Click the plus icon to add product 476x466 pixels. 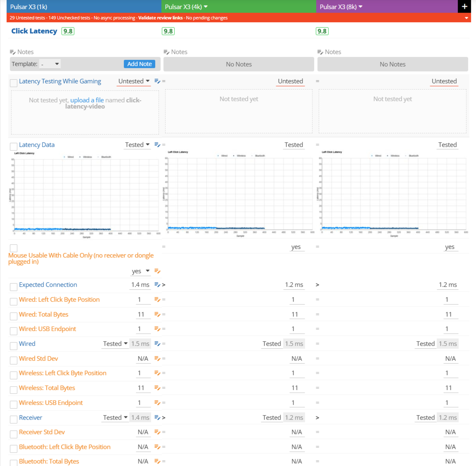coord(464,7)
